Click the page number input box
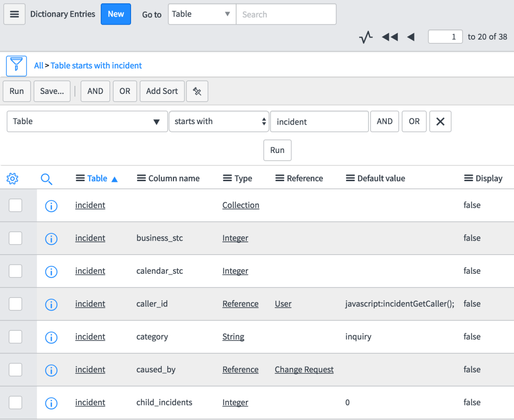514x420 pixels. click(x=445, y=37)
